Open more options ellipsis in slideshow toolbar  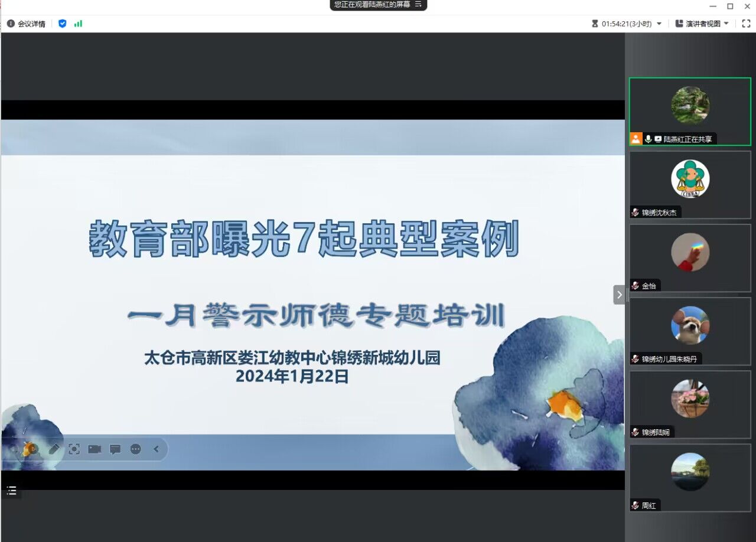(x=136, y=449)
